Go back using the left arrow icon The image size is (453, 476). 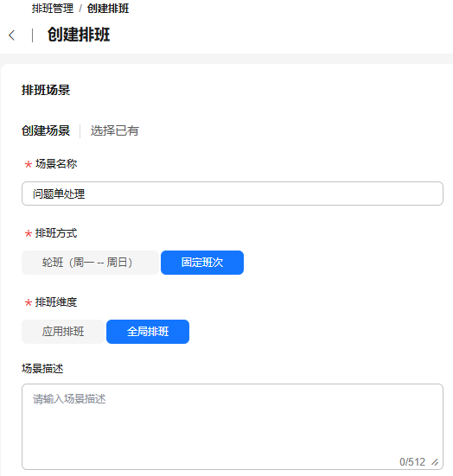point(11,35)
